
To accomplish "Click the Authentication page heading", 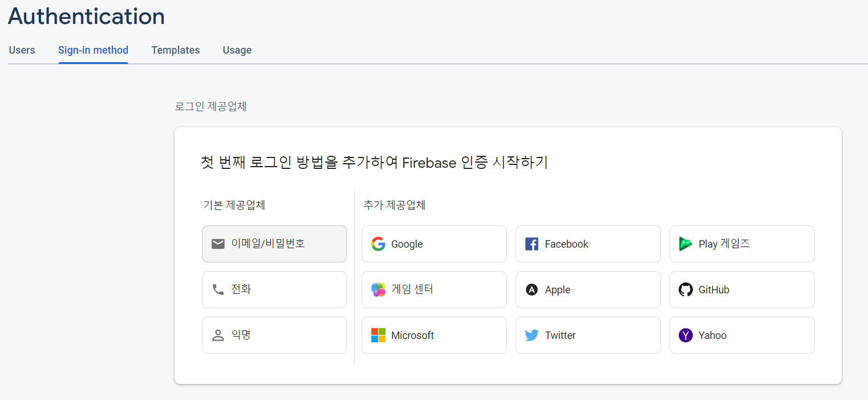I will [x=86, y=16].
